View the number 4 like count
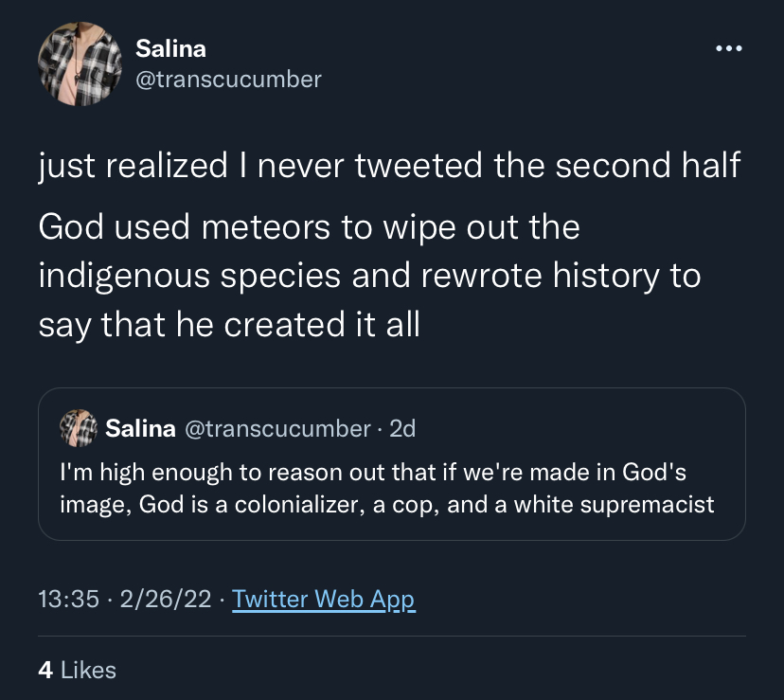784x700 pixels. click(x=45, y=671)
